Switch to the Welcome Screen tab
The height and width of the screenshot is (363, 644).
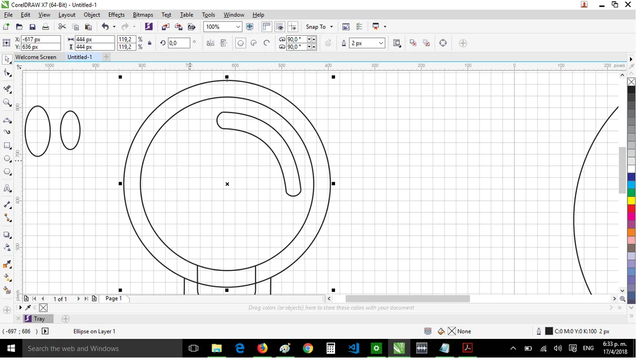(36, 57)
